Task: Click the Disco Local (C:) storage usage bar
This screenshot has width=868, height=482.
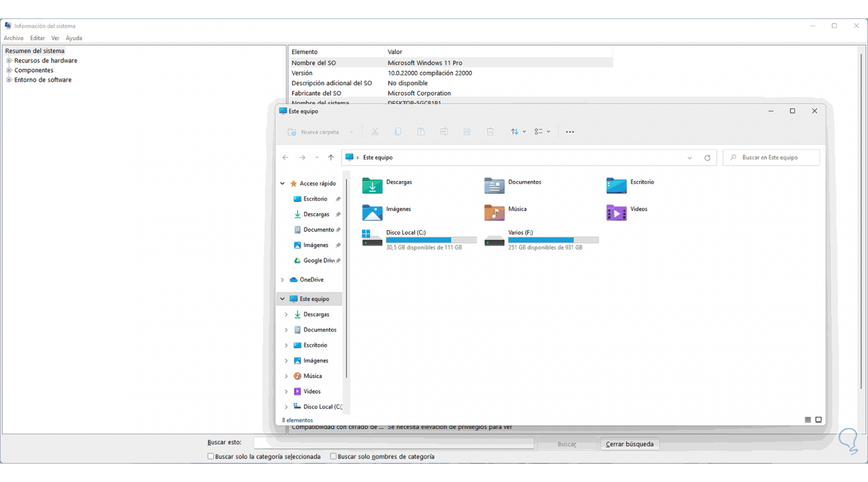Action: [x=431, y=240]
